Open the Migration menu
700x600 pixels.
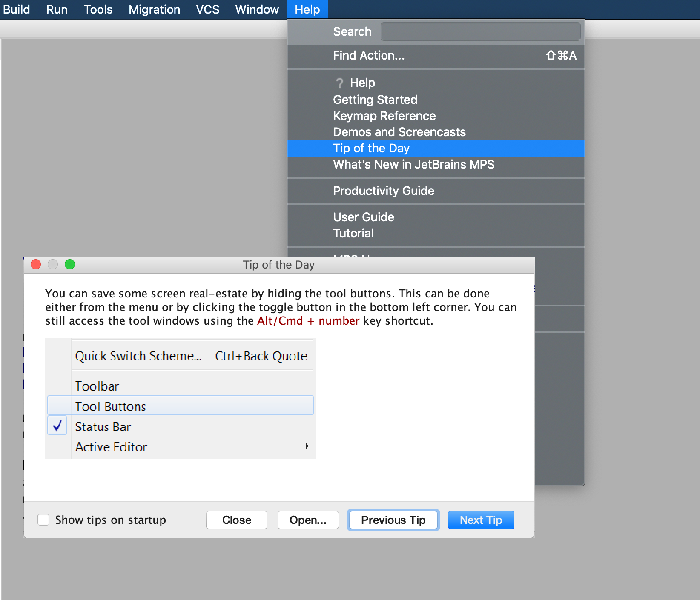[154, 9]
